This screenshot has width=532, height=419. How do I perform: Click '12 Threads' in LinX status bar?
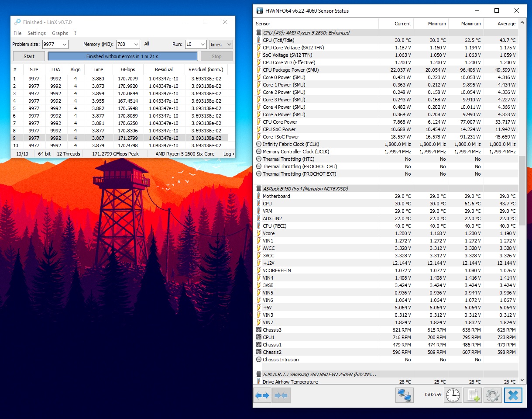pyautogui.click(x=69, y=154)
